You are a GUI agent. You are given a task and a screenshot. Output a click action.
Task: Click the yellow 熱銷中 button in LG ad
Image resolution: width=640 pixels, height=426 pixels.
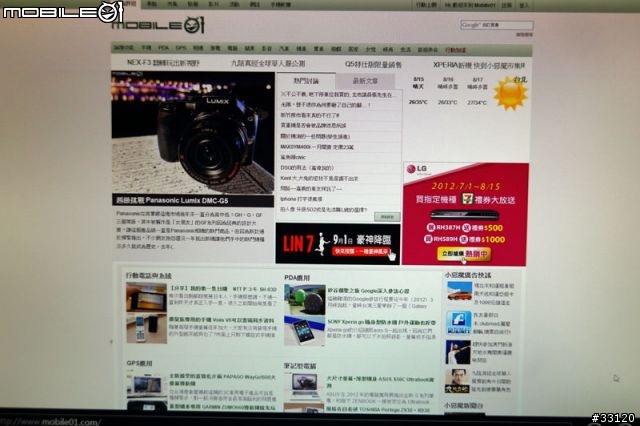pos(464,254)
